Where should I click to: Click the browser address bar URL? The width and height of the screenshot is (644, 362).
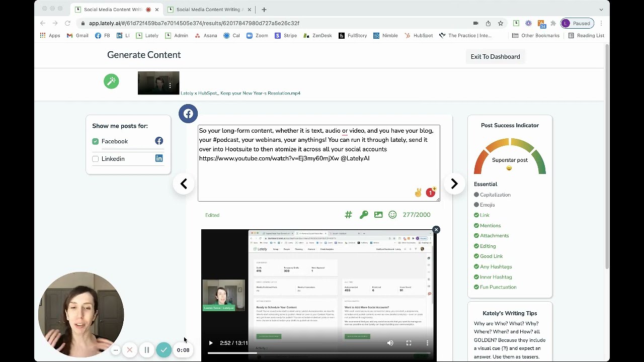point(194,23)
